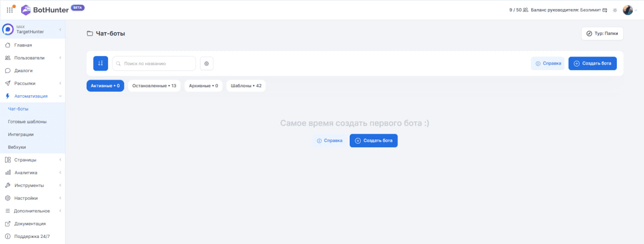Click the info icon beside Поддержка 24/7
Screen dimensions: 644x244
tap(8, 236)
